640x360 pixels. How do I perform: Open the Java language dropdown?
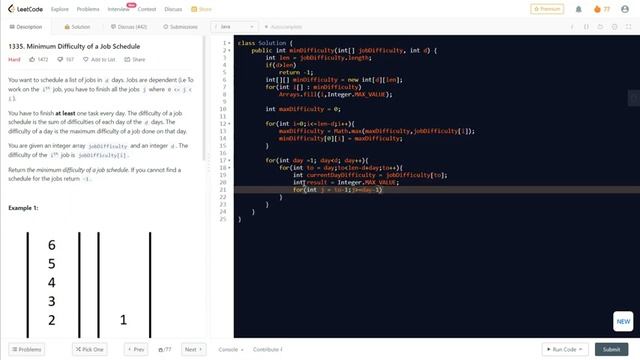[234, 27]
